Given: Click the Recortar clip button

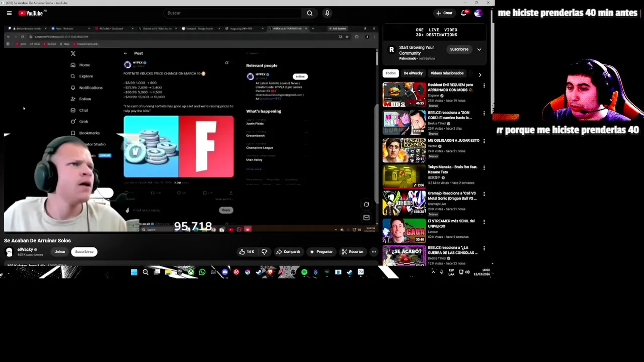Looking at the screenshot, I should (x=352, y=252).
